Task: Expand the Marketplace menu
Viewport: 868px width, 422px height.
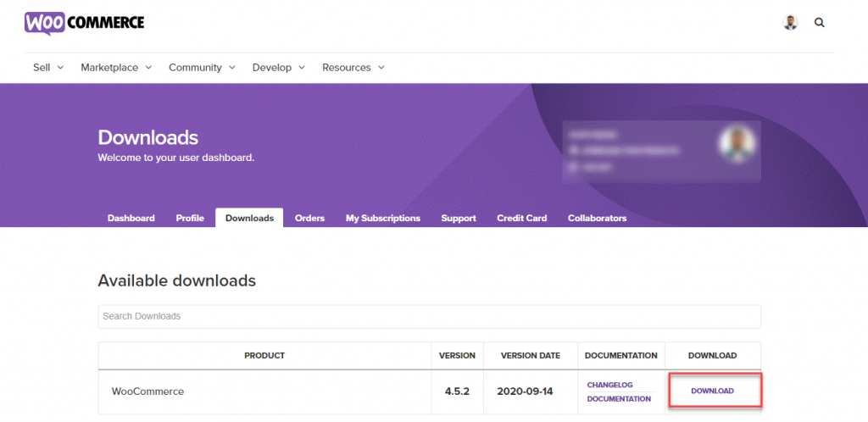Action: (x=116, y=68)
